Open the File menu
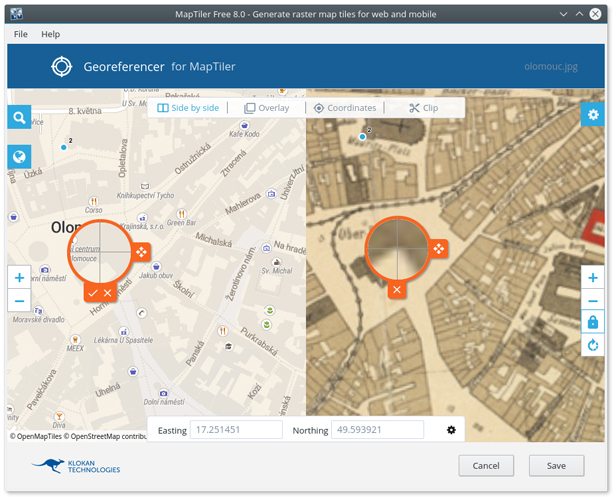 pyautogui.click(x=21, y=34)
